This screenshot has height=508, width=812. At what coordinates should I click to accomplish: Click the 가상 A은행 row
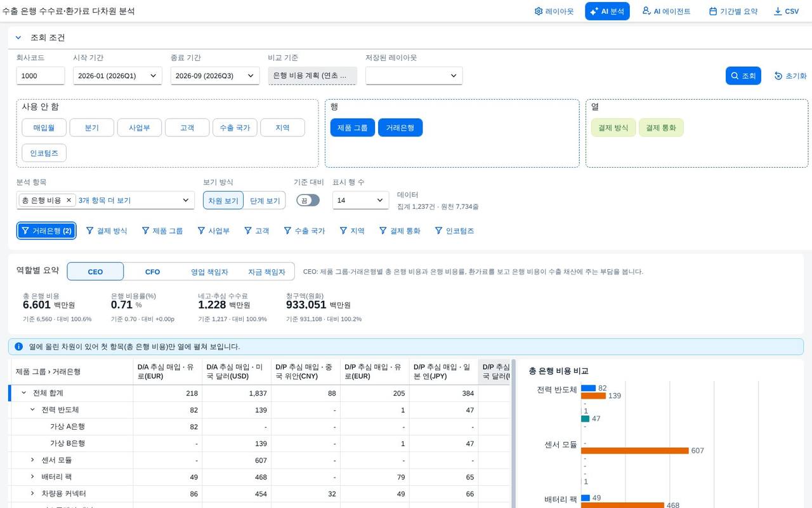tap(260, 427)
